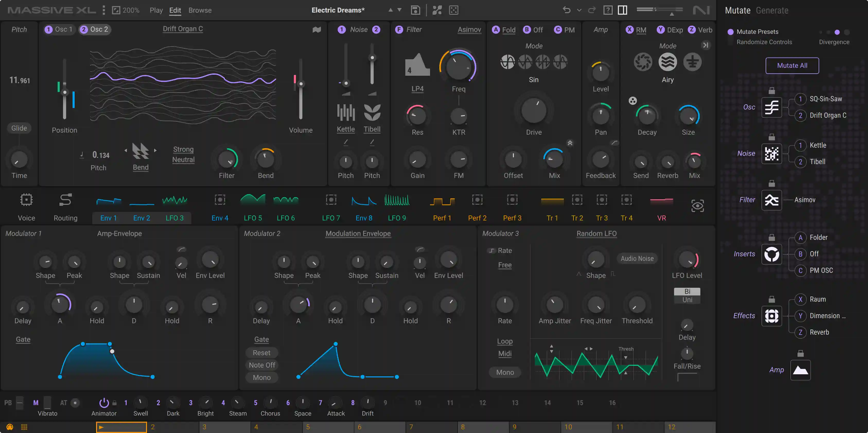Click the LP4 filter type icon
868x433 pixels.
(417, 64)
